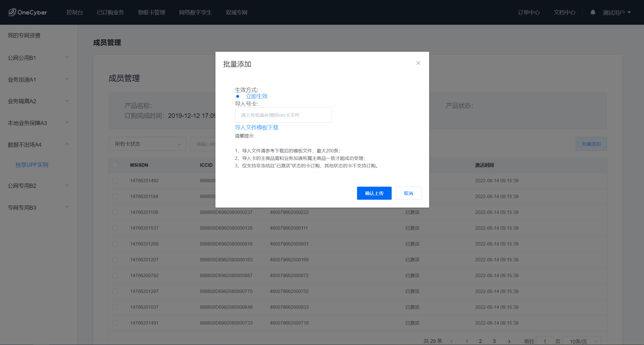Click the sim card file upload field
644x345 pixels.
[x=283, y=115]
